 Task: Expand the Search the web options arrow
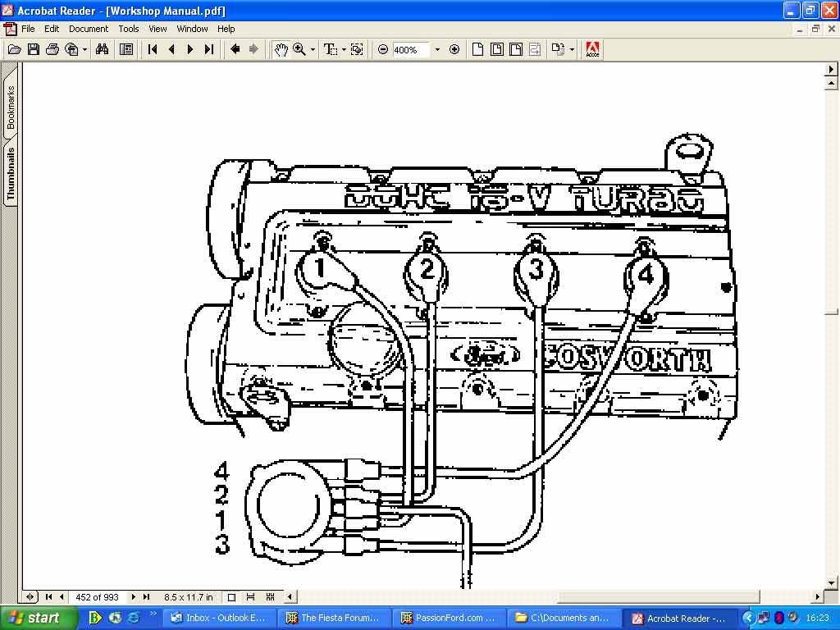pyautogui.click(x=84, y=50)
